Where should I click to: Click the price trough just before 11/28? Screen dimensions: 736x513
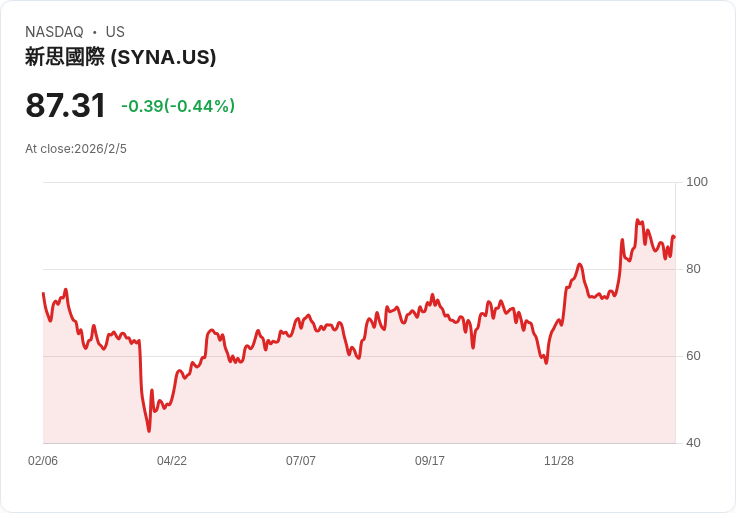546,362
